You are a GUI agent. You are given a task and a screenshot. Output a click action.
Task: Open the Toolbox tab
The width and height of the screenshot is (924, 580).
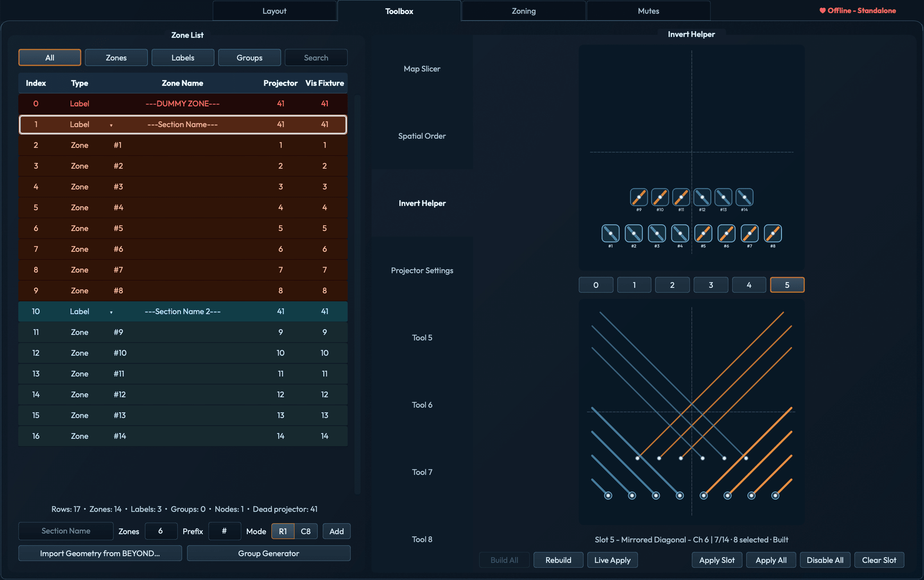[x=399, y=11]
